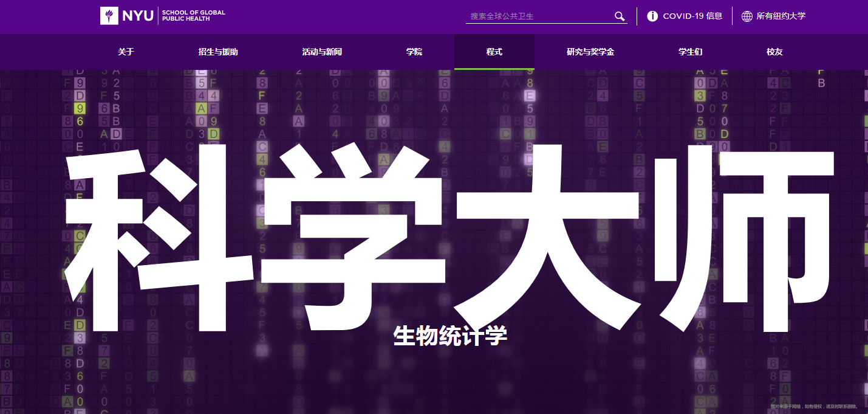Open the 关于 menu
868x414 pixels.
[126, 52]
